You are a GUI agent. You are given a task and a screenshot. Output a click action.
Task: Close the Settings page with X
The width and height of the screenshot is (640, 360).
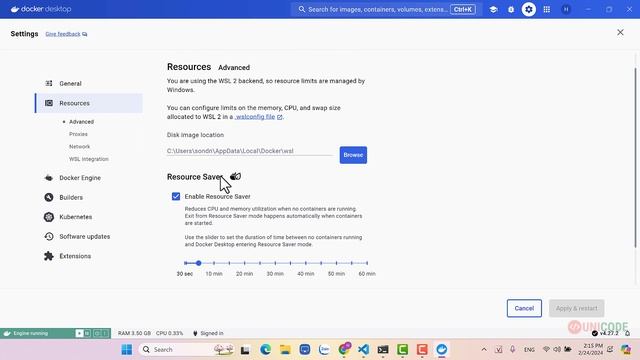pyautogui.click(x=620, y=32)
